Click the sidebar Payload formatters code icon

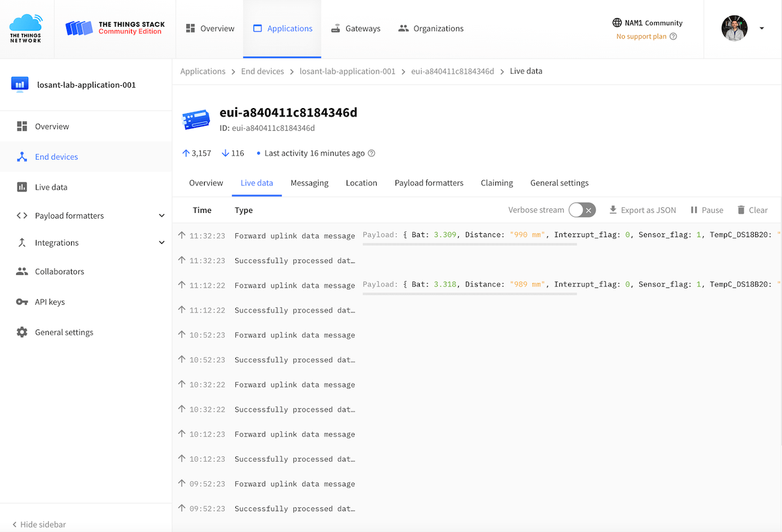point(22,216)
